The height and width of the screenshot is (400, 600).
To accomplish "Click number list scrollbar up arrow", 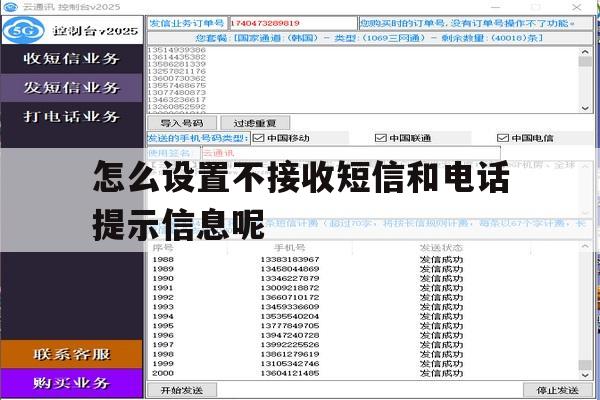I will [x=585, y=51].
